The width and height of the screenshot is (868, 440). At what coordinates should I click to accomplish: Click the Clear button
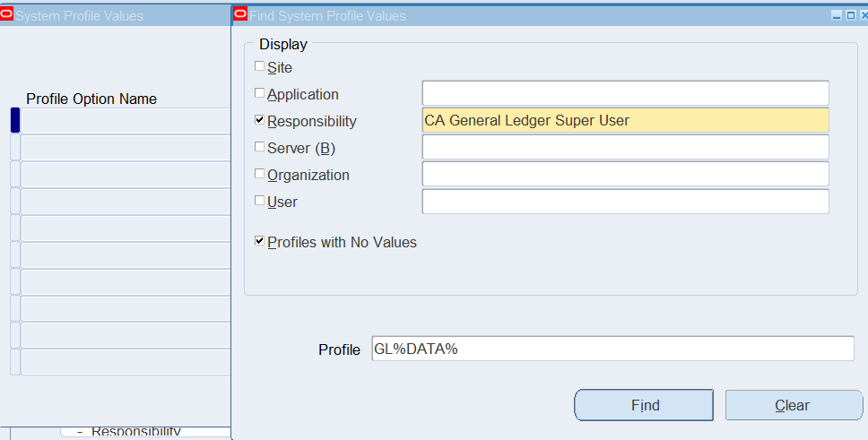tap(794, 405)
